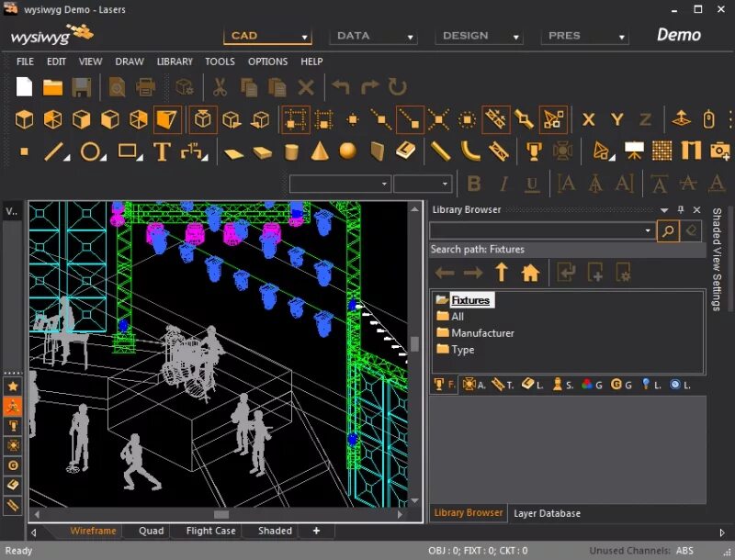Image resolution: width=735 pixels, height=560 pixels.
Task: Click the library Back arrow
Action: 445,273
